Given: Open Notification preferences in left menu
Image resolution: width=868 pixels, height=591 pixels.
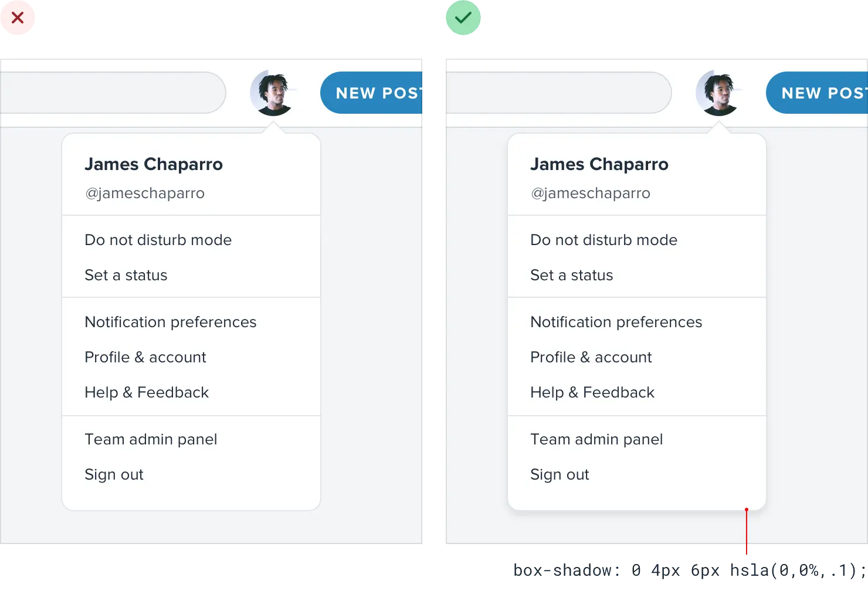Looking at the screenshot, I should (x=170, y=322).
